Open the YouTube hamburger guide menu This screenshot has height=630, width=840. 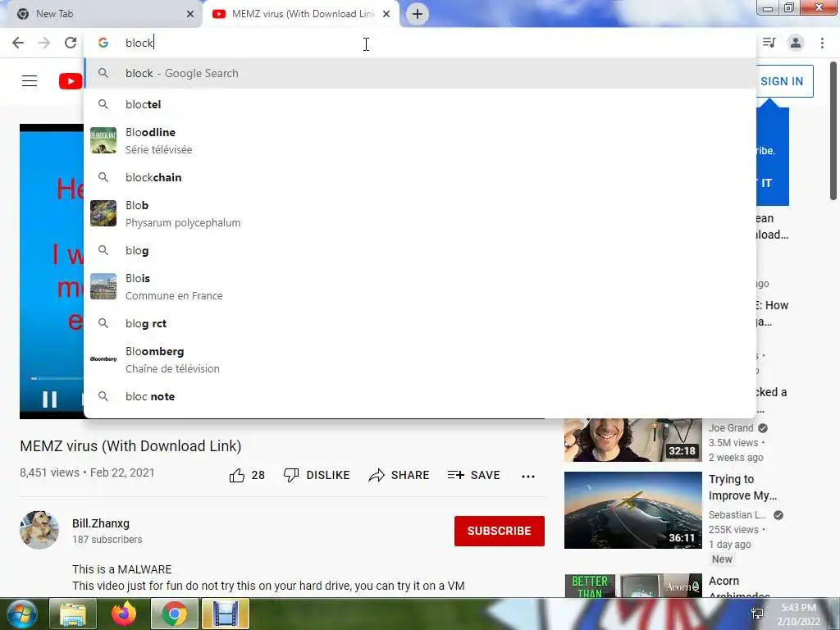(30, 81)
